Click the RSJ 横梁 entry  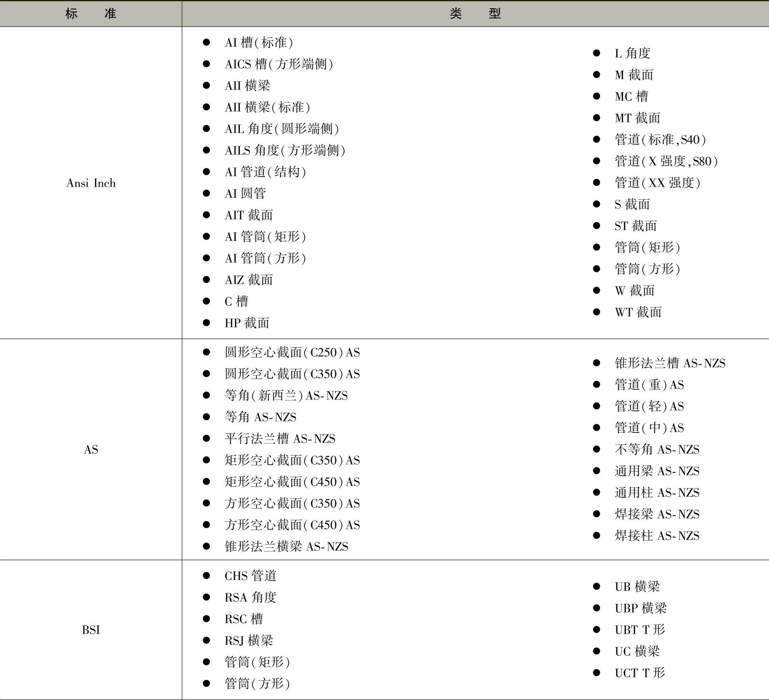click(x=249, y=640)
